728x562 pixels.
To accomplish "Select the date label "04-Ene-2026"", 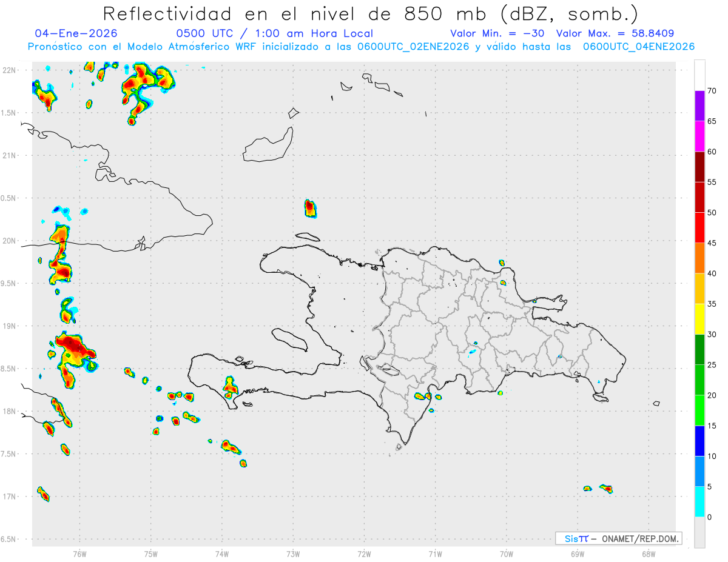I will (x=76, y=33).
